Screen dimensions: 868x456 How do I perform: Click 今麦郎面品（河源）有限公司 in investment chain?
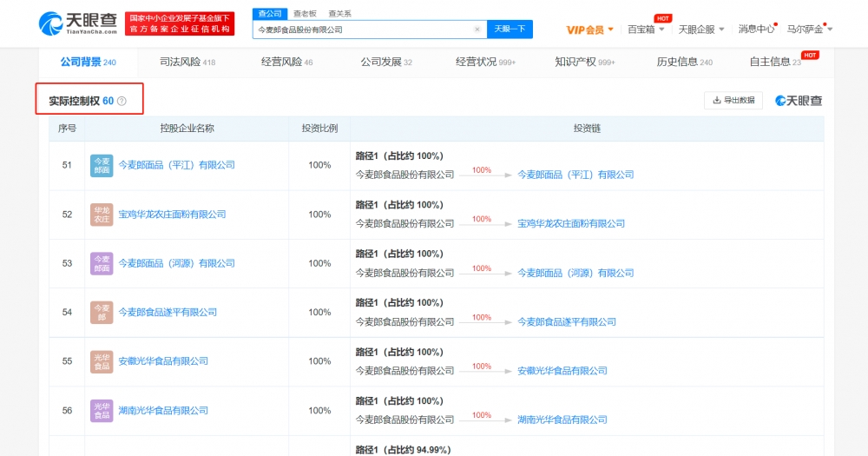tap(575, 273)
